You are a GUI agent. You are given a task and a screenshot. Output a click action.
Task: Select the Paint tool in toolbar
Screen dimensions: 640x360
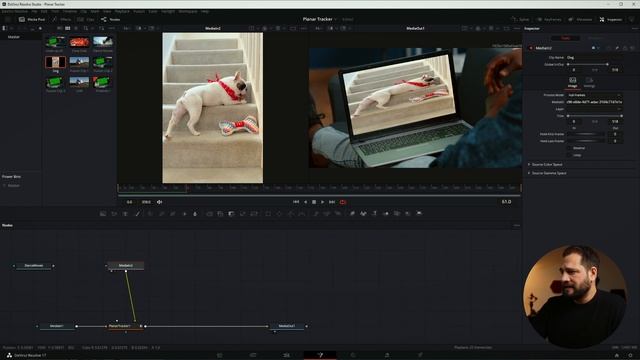coord(138,213)
